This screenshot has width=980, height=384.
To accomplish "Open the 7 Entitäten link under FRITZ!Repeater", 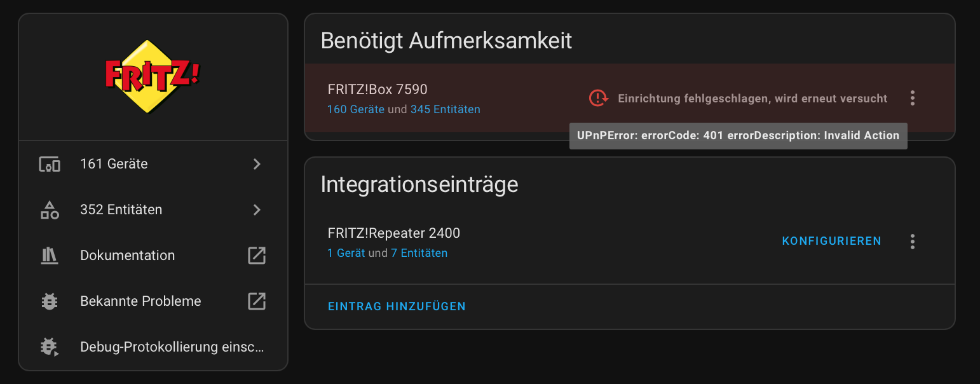I will pos(419,253).
